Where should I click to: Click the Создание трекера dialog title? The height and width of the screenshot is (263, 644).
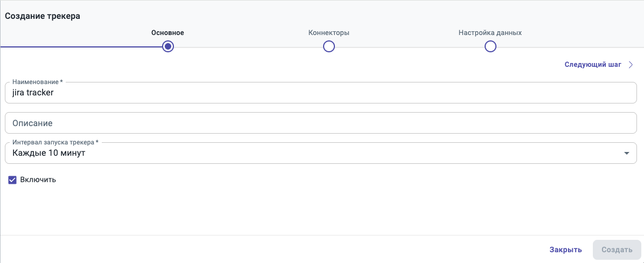click(x=43, y=16)
